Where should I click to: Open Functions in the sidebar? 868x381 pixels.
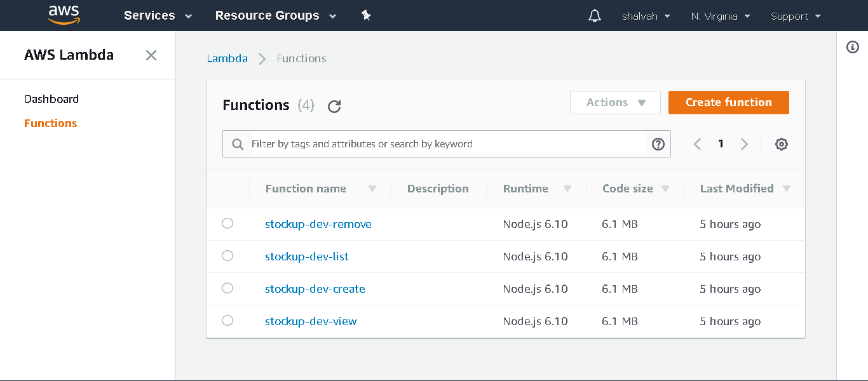point(50,123)
